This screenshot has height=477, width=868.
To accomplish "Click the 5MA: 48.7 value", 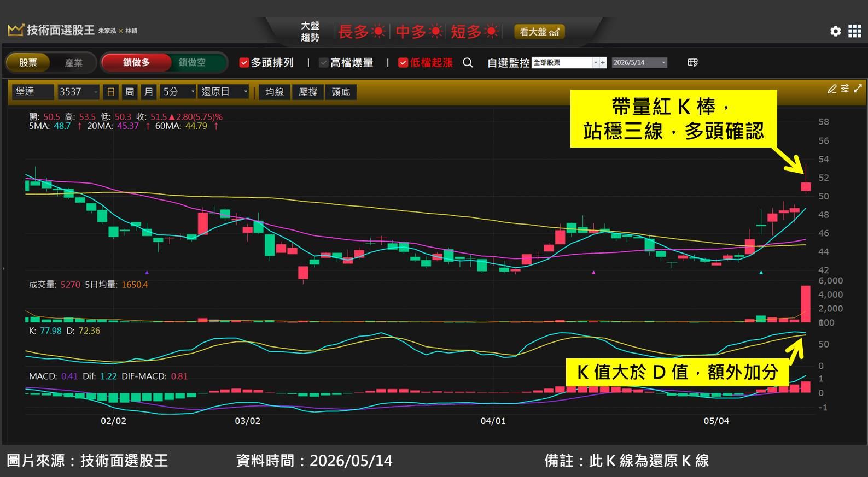I will (x=50, y=126).
